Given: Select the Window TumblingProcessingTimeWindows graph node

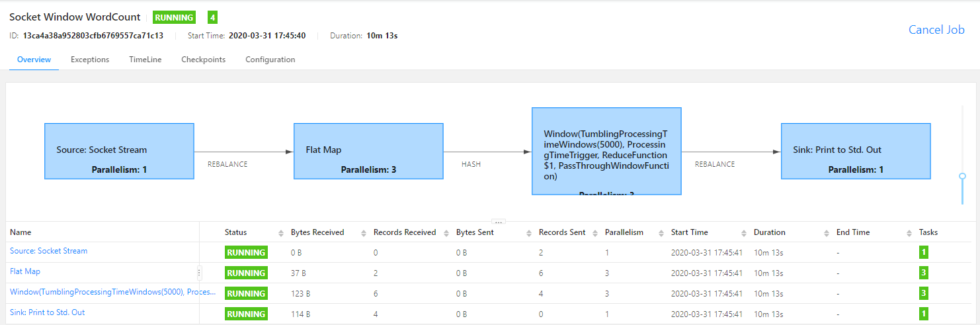Looking at the screenshot, I should [606, 151].
